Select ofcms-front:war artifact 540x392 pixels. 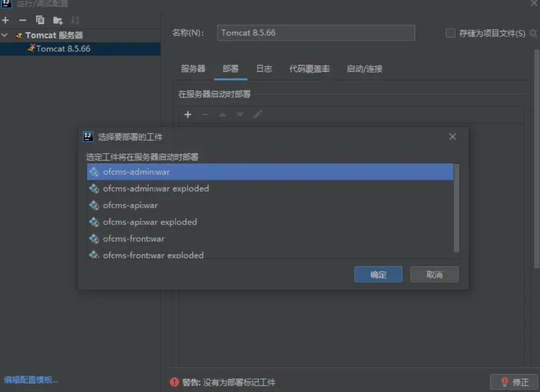[x=270, y=239]
